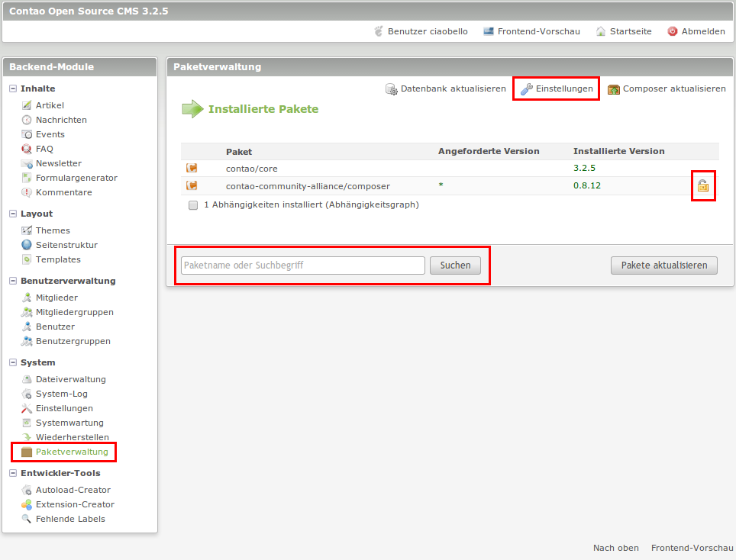Click the Datenbank aktualisieren database icon

coord(392,89)
